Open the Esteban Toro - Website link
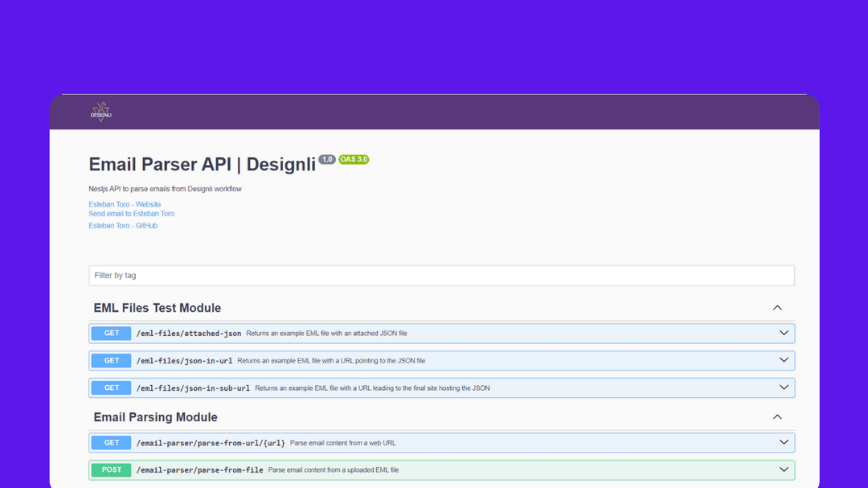Viewport: 868px width, 488px height. [x=125, y=204]
